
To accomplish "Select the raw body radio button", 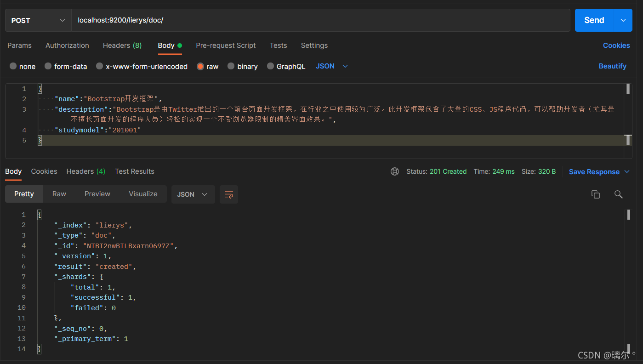I will (x=200, y=66).
